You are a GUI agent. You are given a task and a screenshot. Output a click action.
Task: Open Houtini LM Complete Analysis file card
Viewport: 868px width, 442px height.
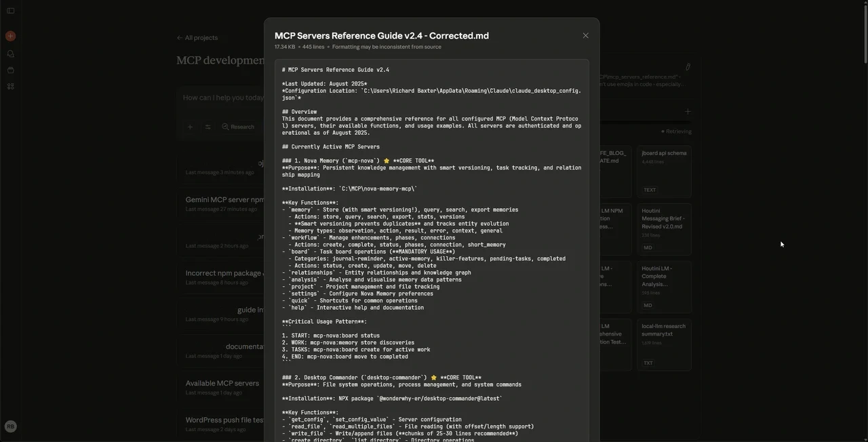pos(664,287)
